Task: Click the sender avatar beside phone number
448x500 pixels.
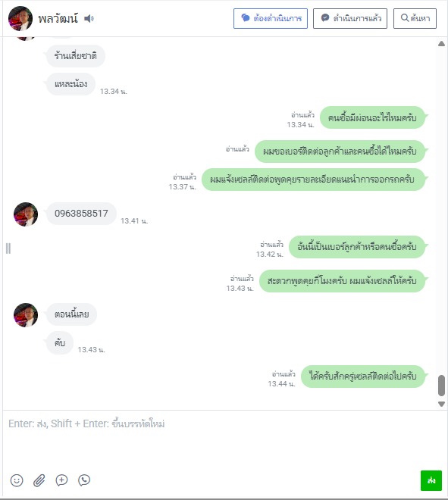Action: (x=26, y=214)
